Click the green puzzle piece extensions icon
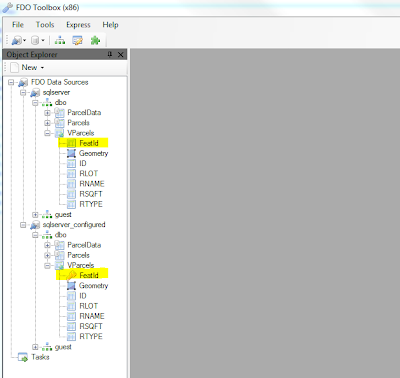The image size is (400, 378). (95, 40)
